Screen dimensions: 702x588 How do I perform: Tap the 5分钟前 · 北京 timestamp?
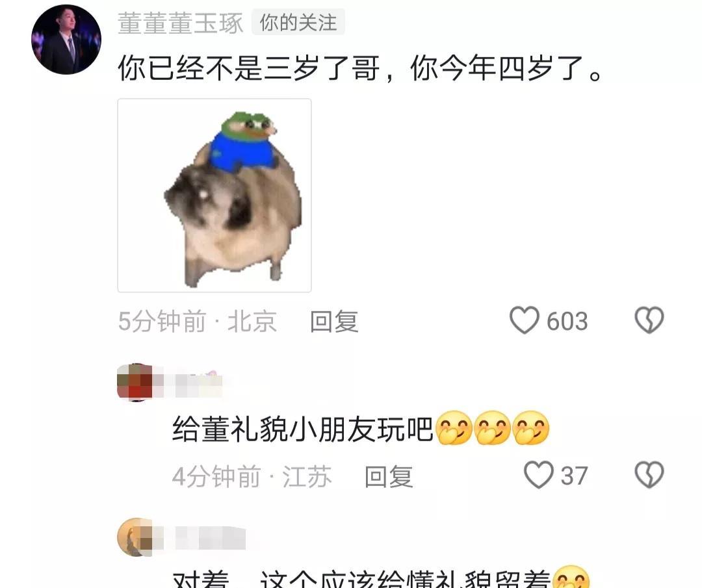point(197,322)
